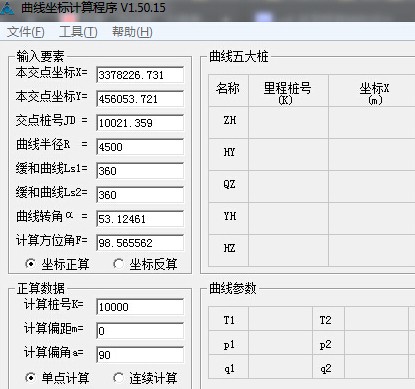Click the 曲线参数 group title
Screen dimensions: 415x389
[233, 288]
